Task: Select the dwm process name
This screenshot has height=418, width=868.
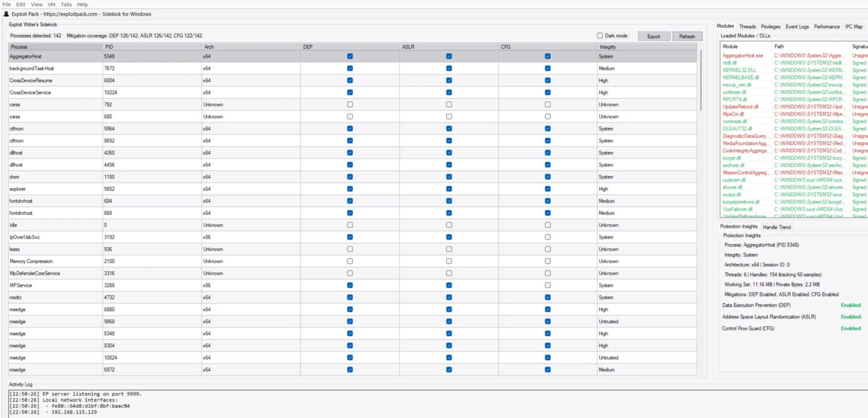Action: tap(14, 177)
